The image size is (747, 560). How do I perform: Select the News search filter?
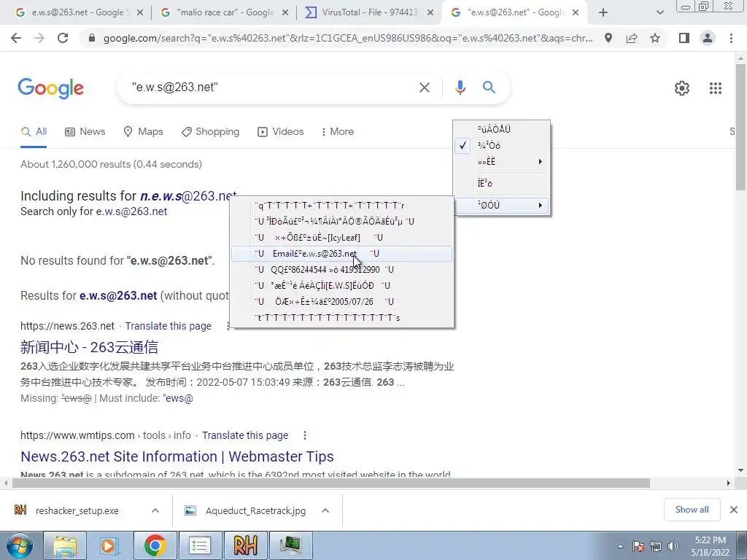(85, 131)
